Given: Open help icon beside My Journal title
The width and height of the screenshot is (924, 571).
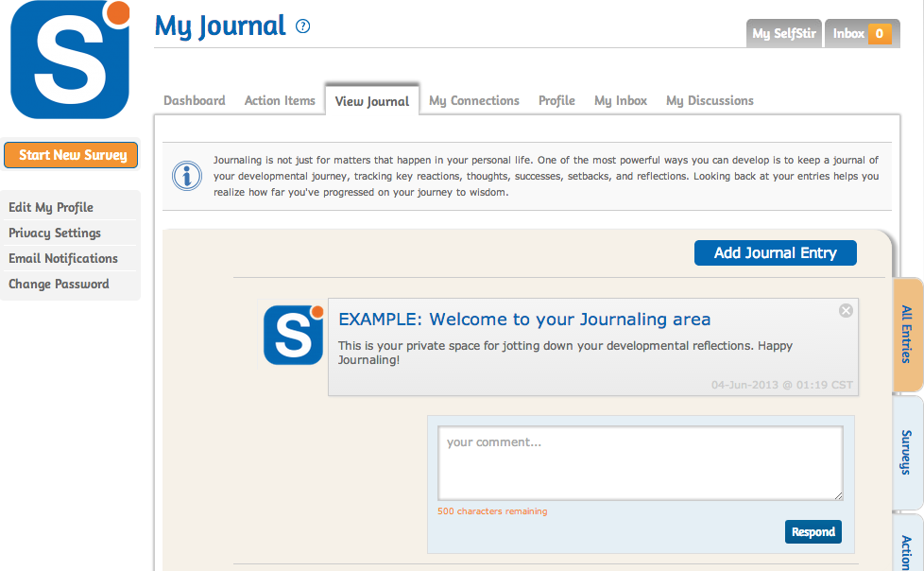Looking at the screenshot, I should click(x=302, y=26).
